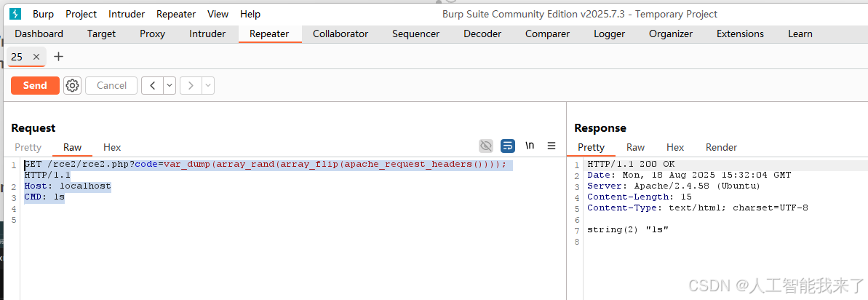Go back to previous request arrow
Viewport: 868px width, 300px height.
(x=152, y=85)
